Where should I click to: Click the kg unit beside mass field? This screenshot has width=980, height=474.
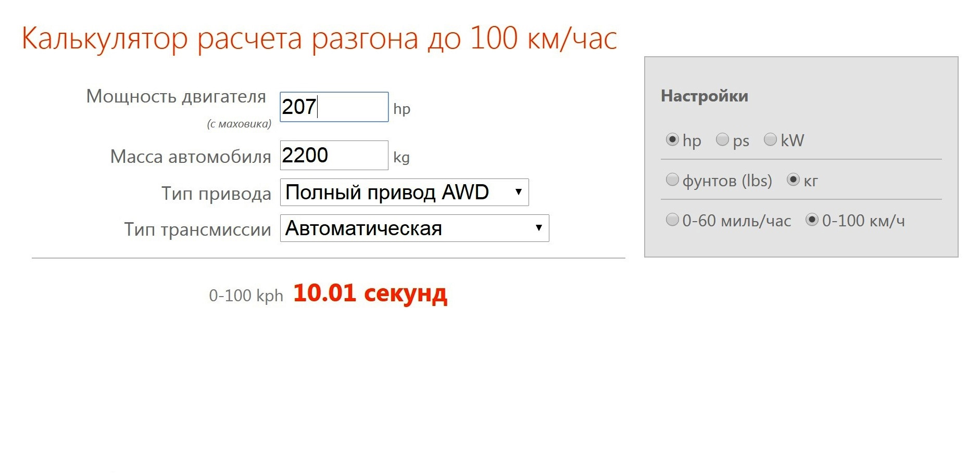[401, 158]
